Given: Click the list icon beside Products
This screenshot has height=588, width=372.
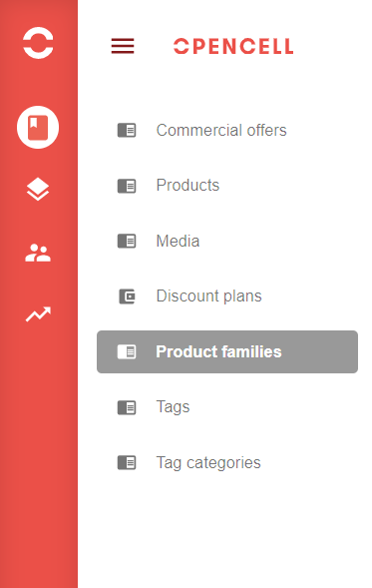Looking at the screenshot, I should click(x=127, y=186).
